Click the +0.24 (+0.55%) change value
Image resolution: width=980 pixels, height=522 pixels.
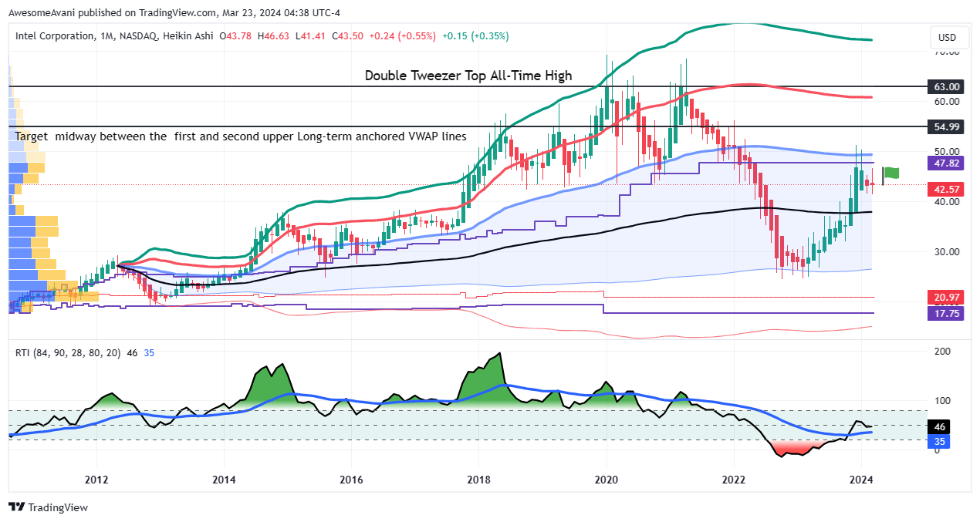402,36
